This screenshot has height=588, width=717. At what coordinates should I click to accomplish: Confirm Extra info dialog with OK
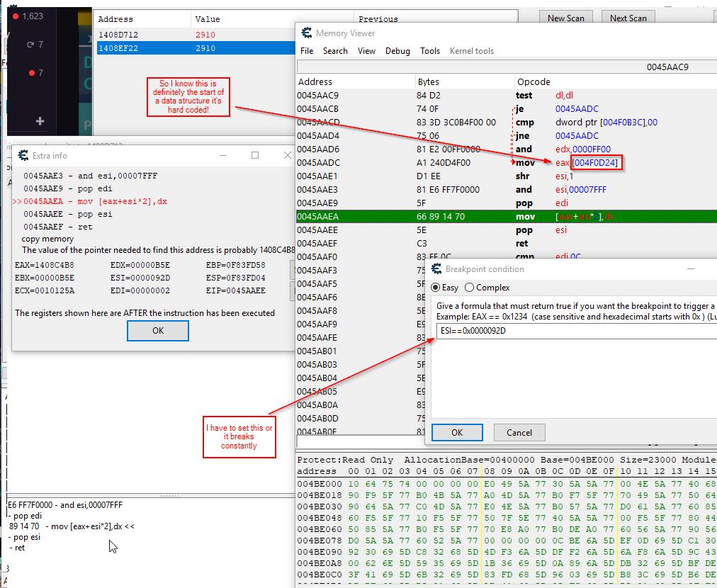click(157, 331)
